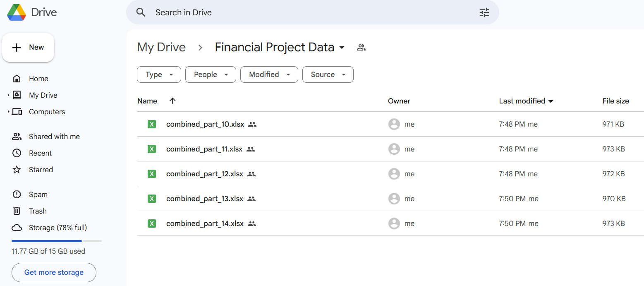Click the Search in Drive field
The image size is (644, 286).
click(x=313, y=12)
